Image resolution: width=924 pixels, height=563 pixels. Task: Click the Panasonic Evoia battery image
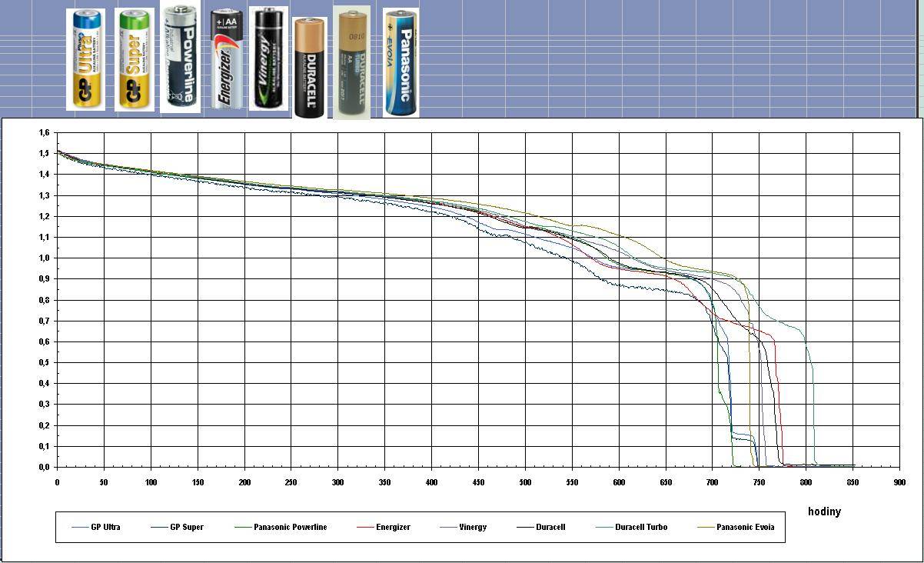[x=401, y=63]
